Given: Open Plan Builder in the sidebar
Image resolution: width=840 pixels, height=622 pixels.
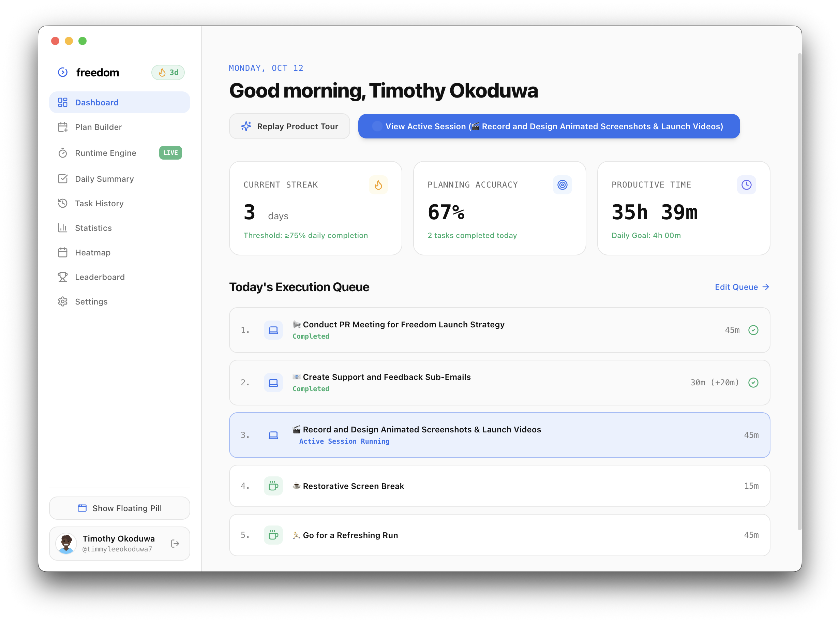Looking at the screenshot, I should pos(120,127).
